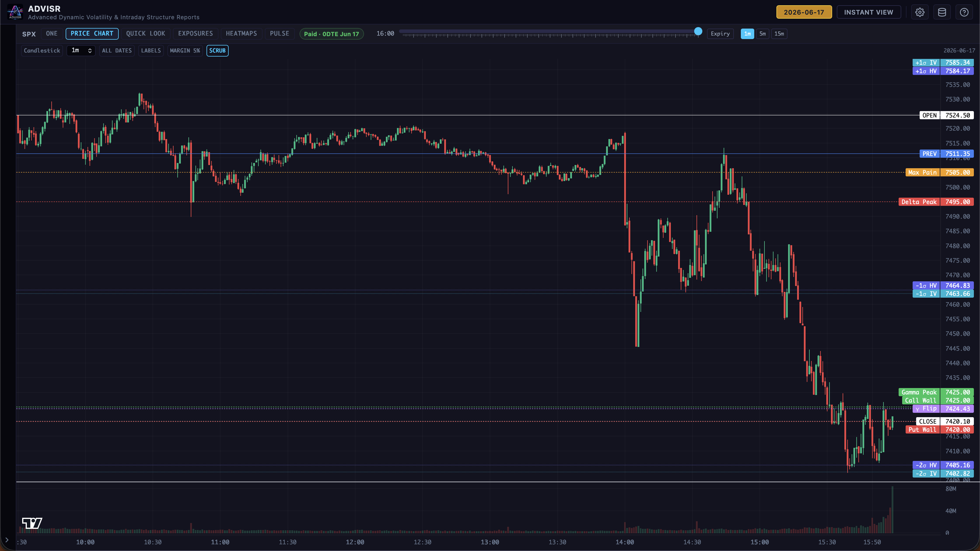Screen dimensions: 980x551
Task: Click the PREV 7511.35 price label
Action: click(946, 154)
